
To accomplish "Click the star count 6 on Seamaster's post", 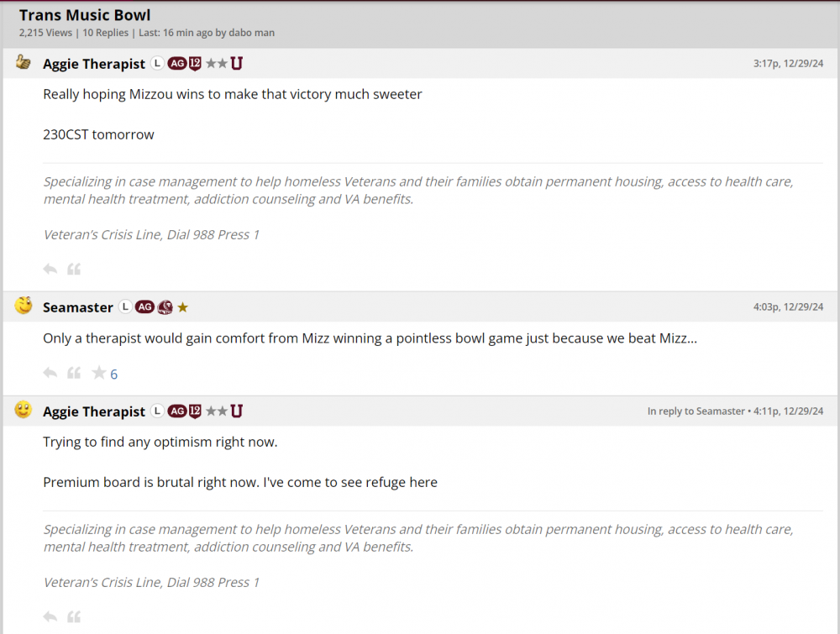I will coord(114,375).
